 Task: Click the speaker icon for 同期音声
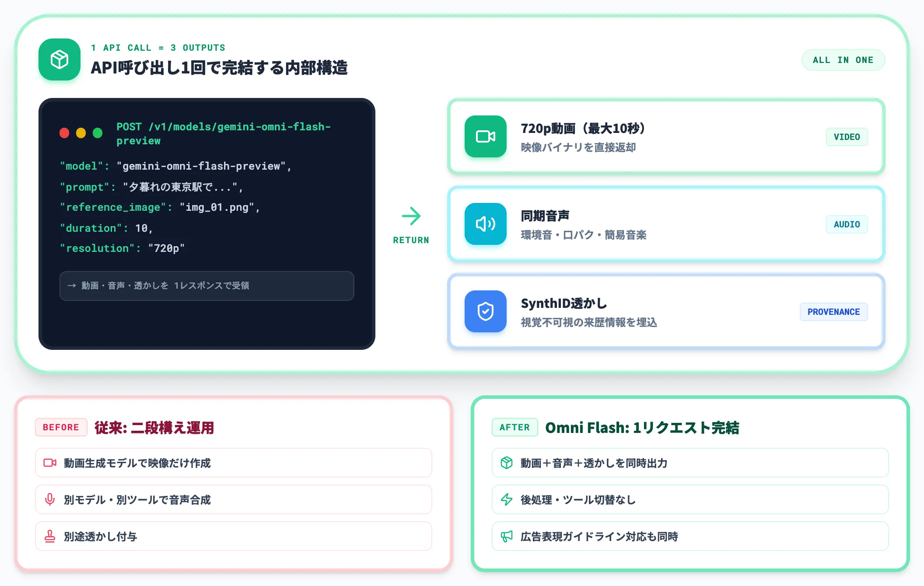click(486, 224)
